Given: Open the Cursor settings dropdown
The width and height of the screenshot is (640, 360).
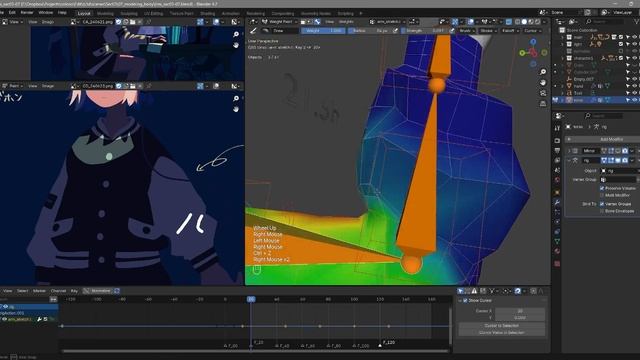Looking at the screenshot, I should pos(532,31).
